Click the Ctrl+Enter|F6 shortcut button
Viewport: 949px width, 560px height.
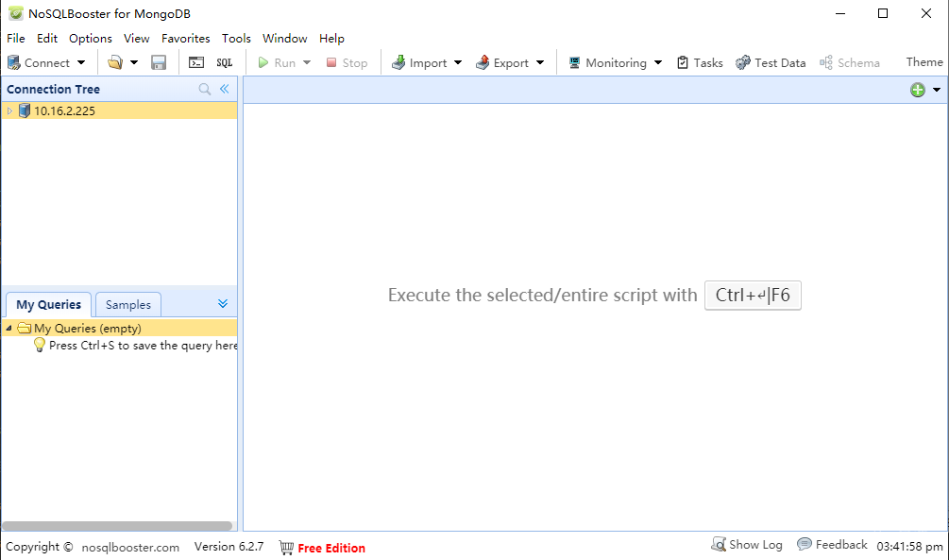click(753, 296)
